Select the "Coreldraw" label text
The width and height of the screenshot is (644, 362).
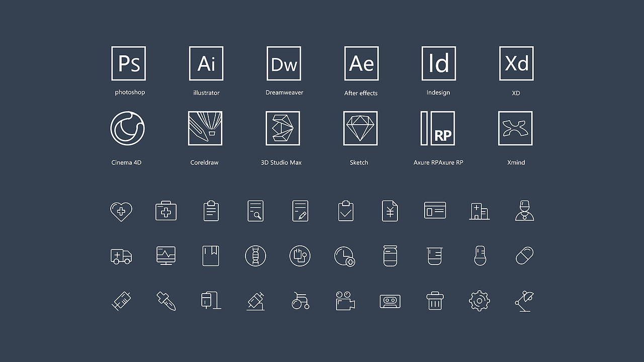pos(204,162)
